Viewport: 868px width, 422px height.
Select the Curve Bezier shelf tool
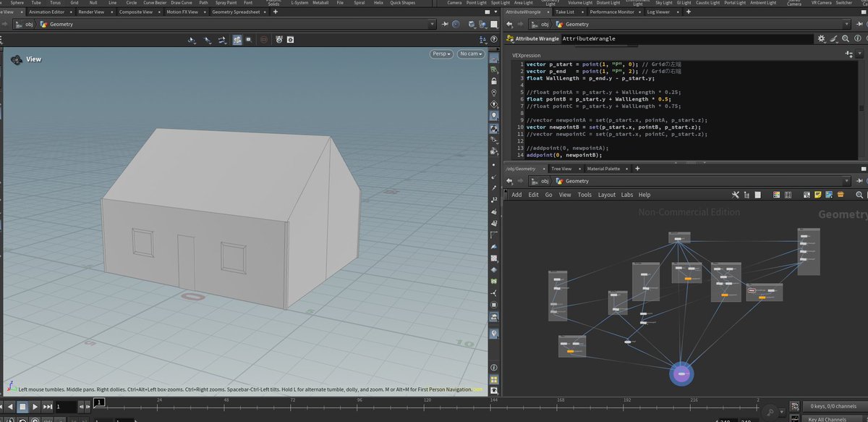(155, 3)
